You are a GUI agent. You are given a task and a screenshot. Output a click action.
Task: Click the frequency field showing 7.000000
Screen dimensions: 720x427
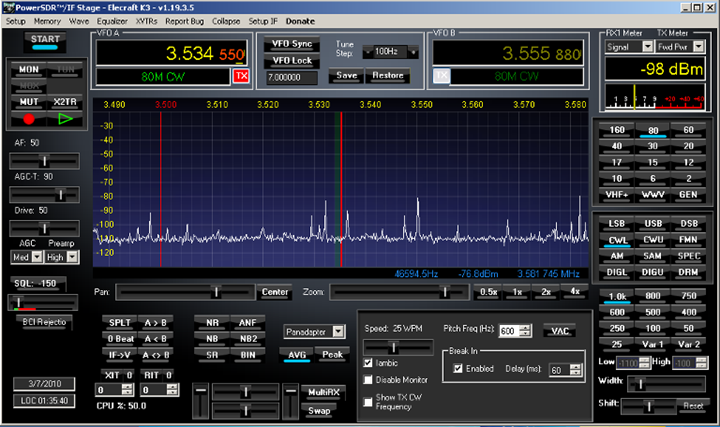[x=292, y=78]
